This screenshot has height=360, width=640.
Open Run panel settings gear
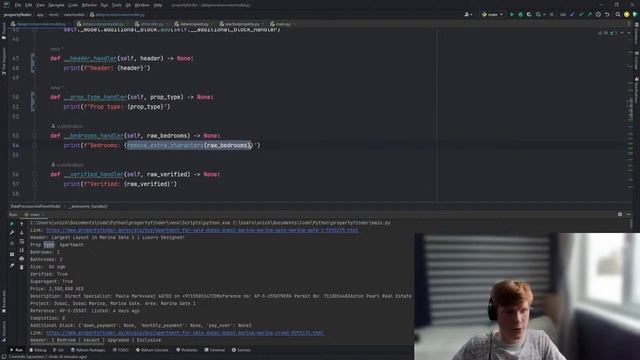(620, 214)
